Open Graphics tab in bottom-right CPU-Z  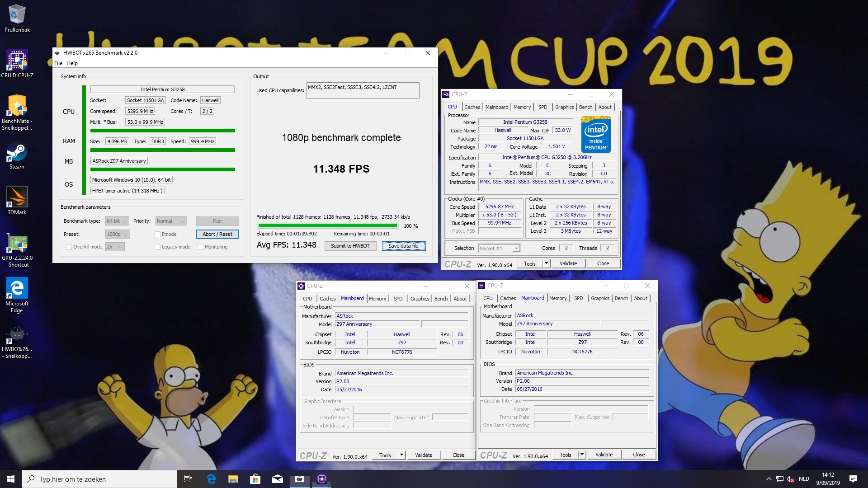click(x=600, y=298)
